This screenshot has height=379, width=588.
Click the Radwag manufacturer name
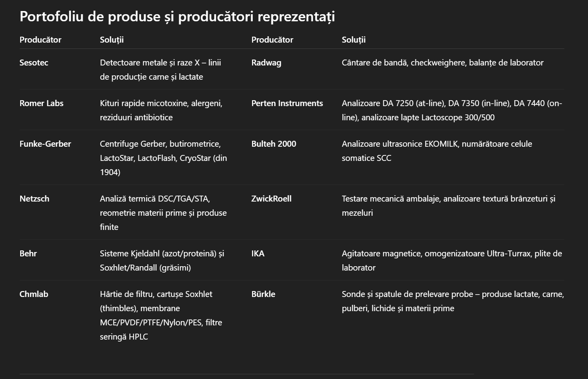tap(266, 63)
